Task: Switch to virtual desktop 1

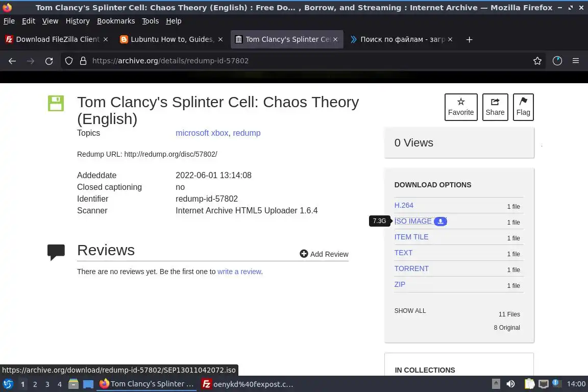Action: pos(23,384)
